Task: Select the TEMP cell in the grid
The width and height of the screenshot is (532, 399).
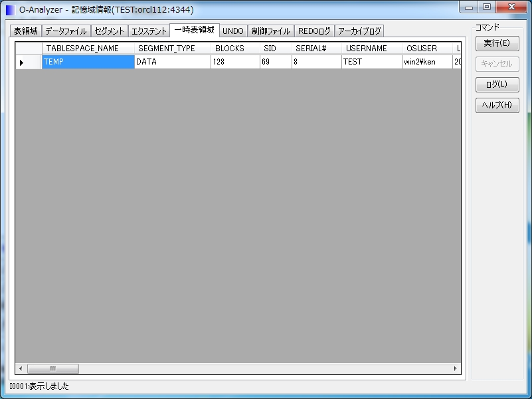Action: coord(88,62)
